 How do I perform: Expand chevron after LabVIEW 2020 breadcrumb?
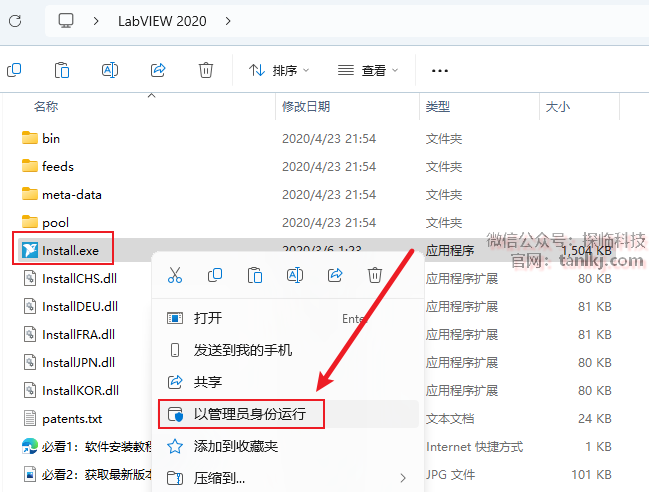point(228,21)
